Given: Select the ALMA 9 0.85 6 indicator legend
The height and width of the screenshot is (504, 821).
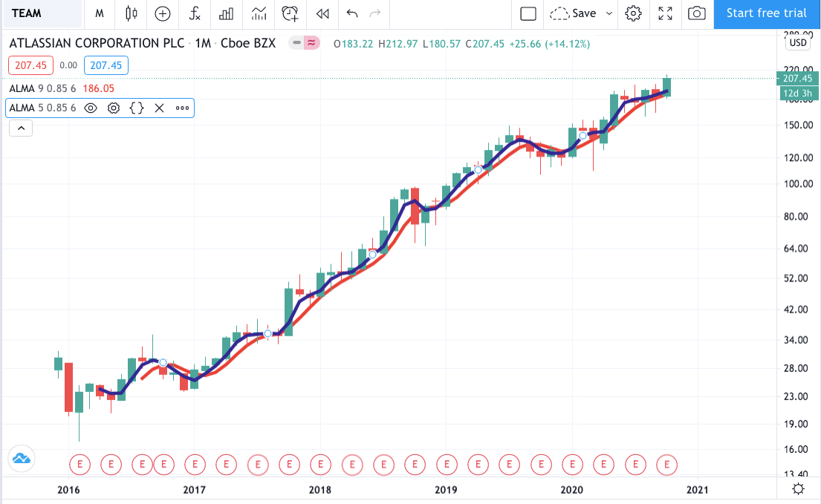Looking at the screenshot, I should point(42,88).
